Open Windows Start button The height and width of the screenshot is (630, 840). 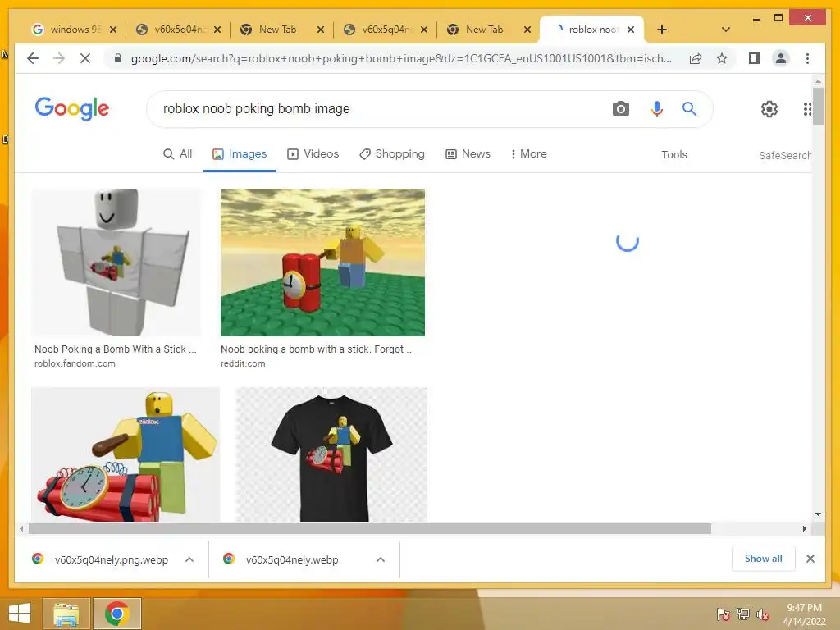20,614
